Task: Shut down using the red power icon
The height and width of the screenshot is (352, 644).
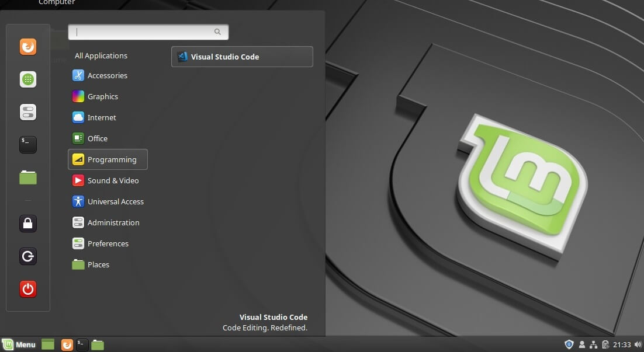Action: tap(28, 288)
